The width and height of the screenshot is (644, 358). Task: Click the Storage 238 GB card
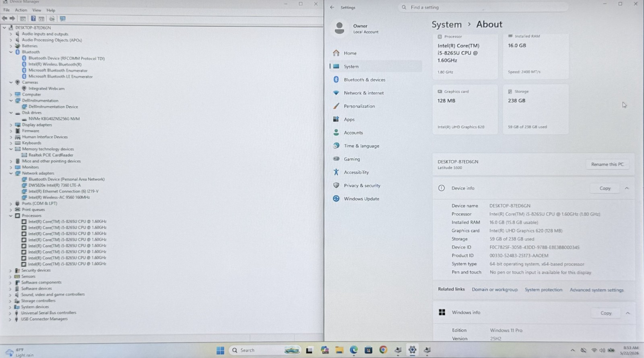(535, 109)
